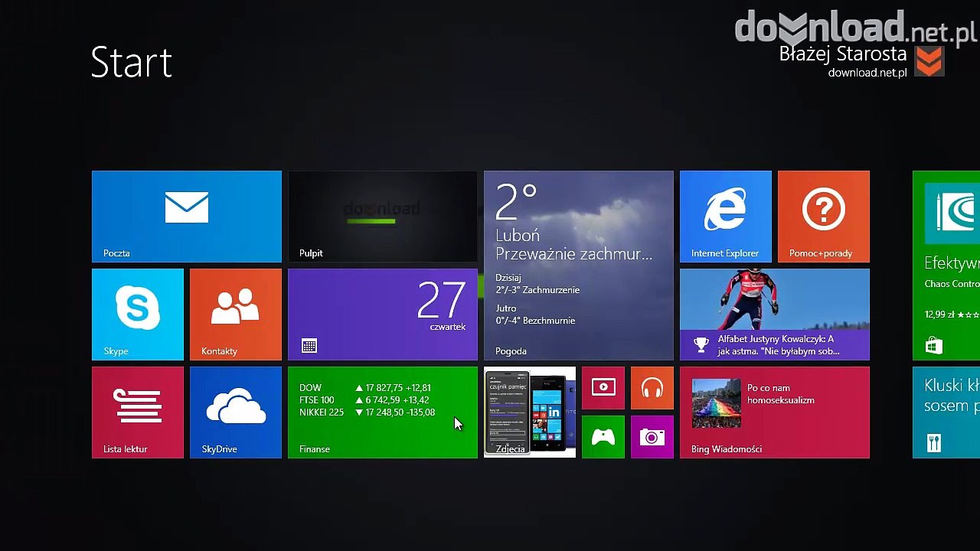Open the SkyDrive cloud tile
Image resolution: width=980 pixels, height=551 pixels.
pos(236,412)
